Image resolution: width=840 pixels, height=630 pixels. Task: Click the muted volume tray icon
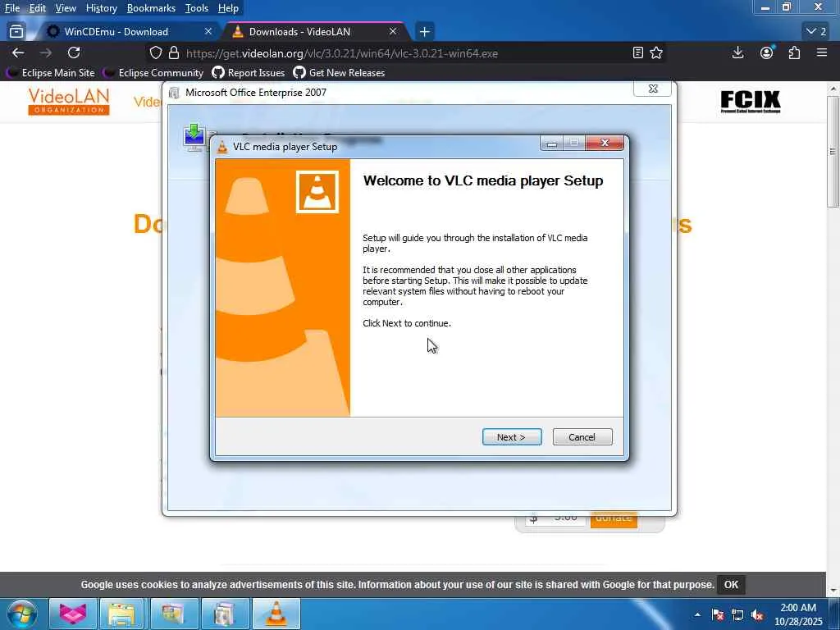[x=757, y=614]
